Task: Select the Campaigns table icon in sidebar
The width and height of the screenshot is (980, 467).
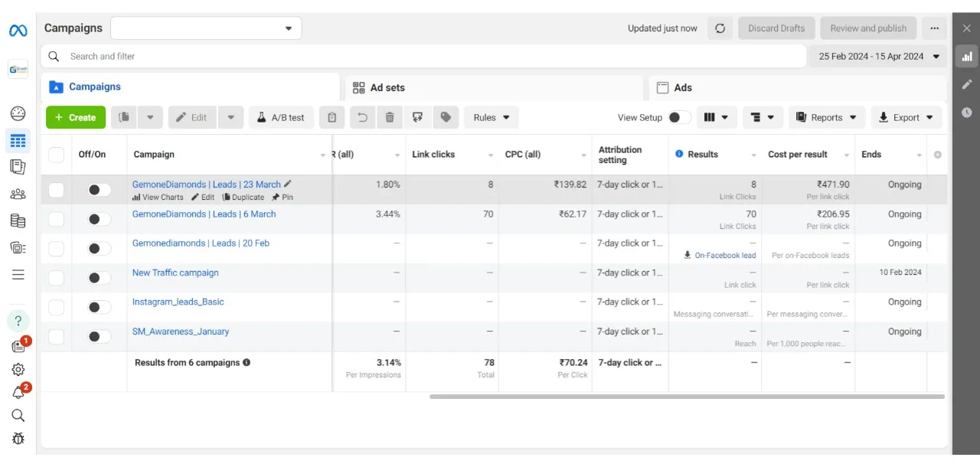Action: coord(18,141)
